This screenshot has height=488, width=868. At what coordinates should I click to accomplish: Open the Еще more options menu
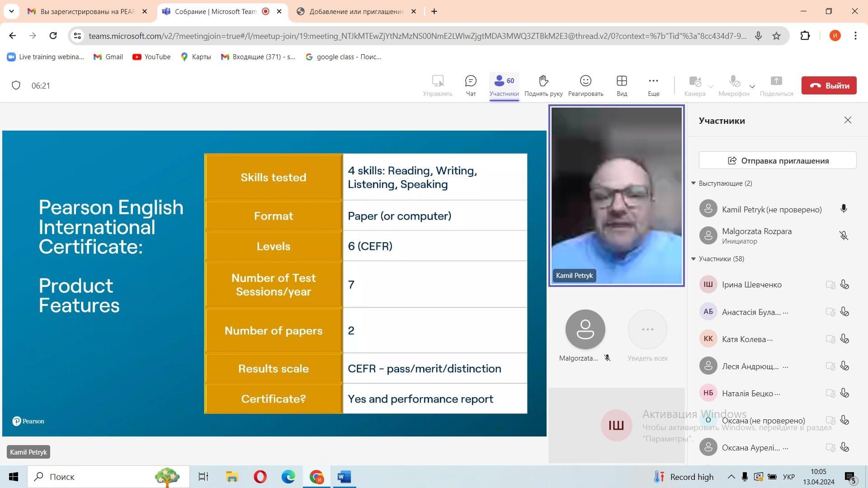[653, 85]
